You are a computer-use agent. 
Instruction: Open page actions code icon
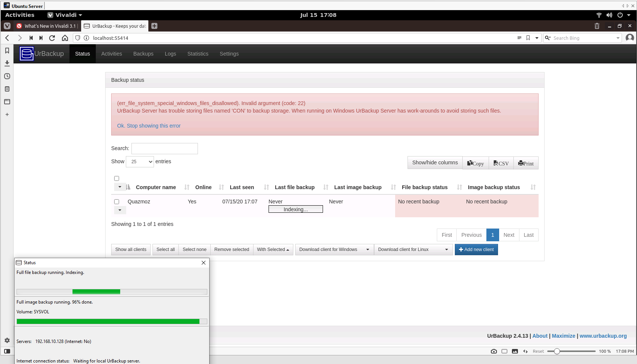[x=525, y=351]
